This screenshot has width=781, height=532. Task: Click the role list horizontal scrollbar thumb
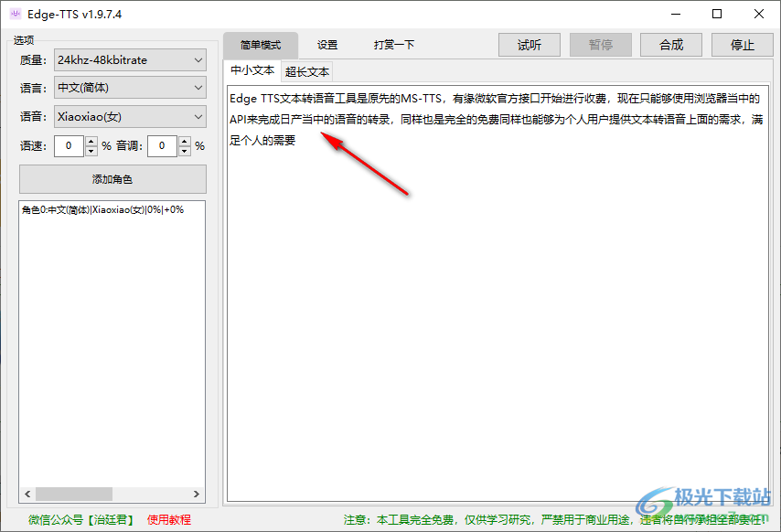pos(74,495)
